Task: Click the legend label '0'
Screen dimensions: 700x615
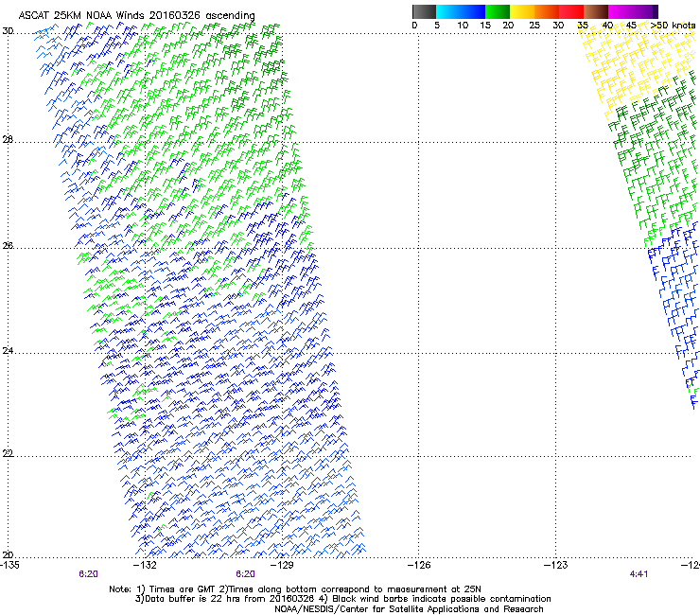Action: (x=414, y=26)
